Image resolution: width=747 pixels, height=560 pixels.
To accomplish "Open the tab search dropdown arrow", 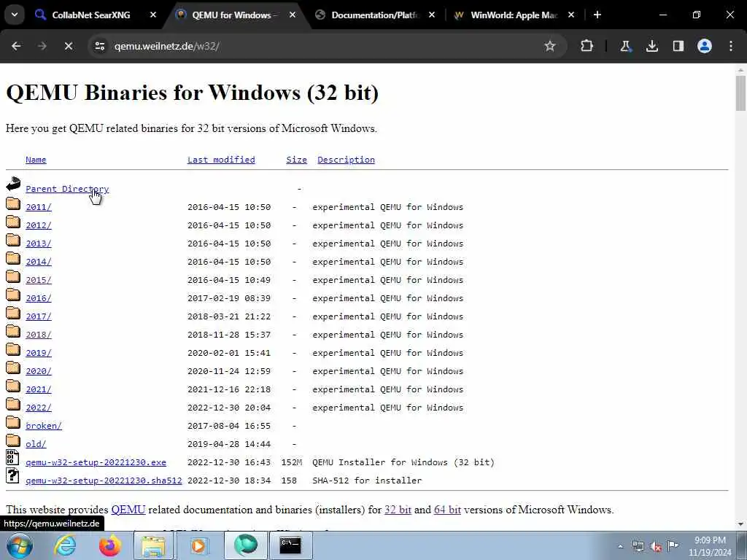I will [15, 15].
